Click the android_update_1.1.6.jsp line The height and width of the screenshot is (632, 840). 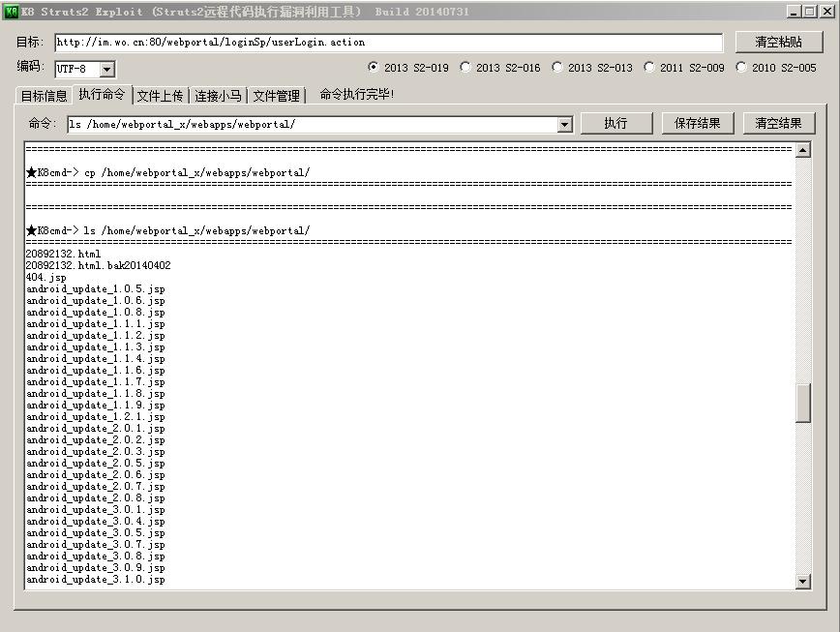[96, 371]
